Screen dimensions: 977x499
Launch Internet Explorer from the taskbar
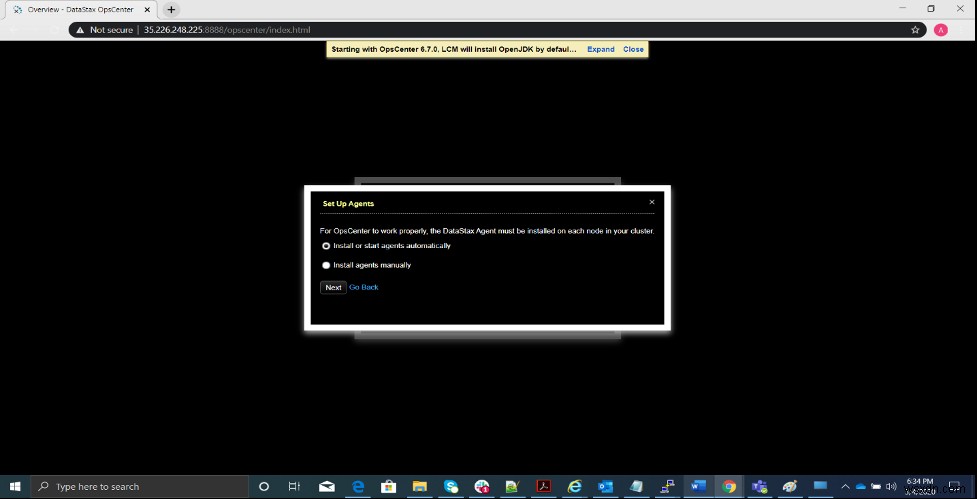coord(574,487)
